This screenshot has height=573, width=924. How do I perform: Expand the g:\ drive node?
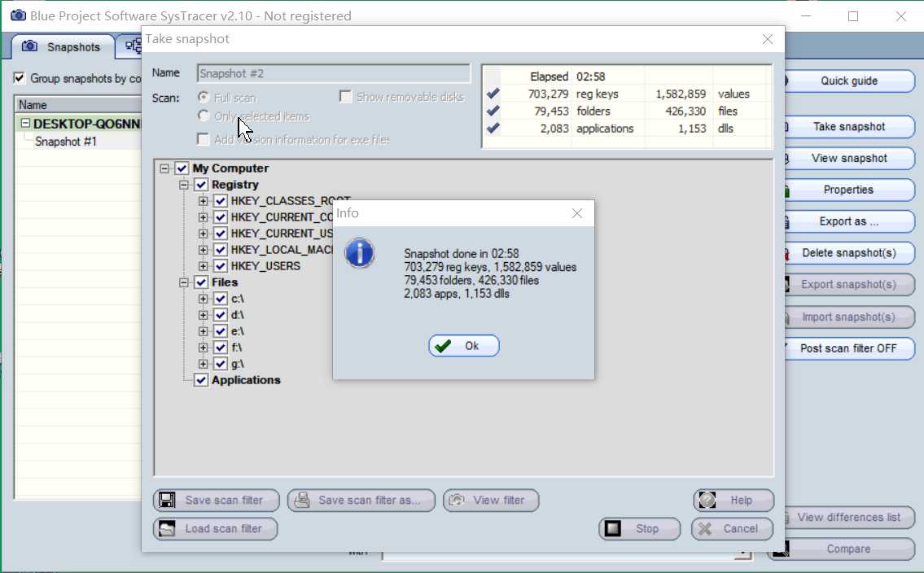click(x=204, y=364)
